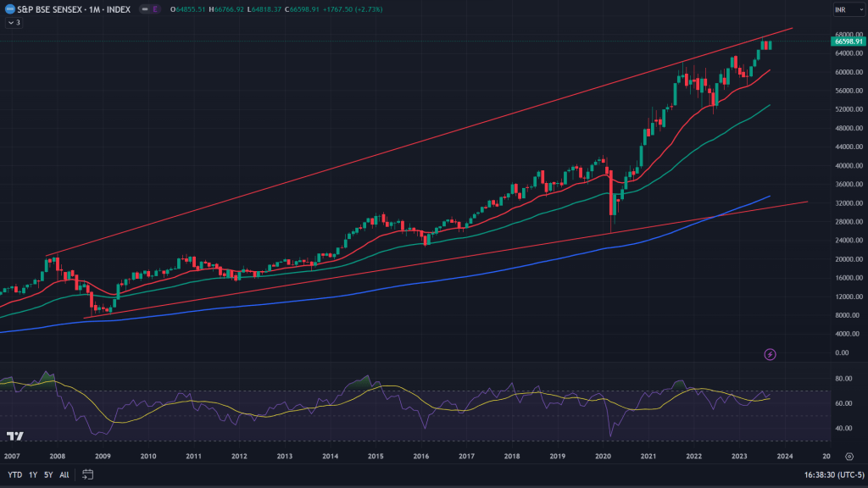This screenshot has height=488, width=868.
Task: Click the purple lightning bolt icon
Action: tap(770, 354)
